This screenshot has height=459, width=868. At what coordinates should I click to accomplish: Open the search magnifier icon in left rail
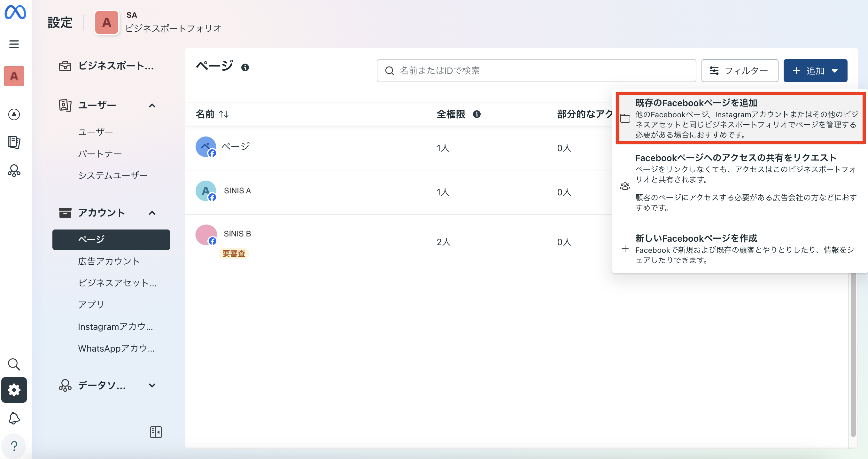pos(14,364)
